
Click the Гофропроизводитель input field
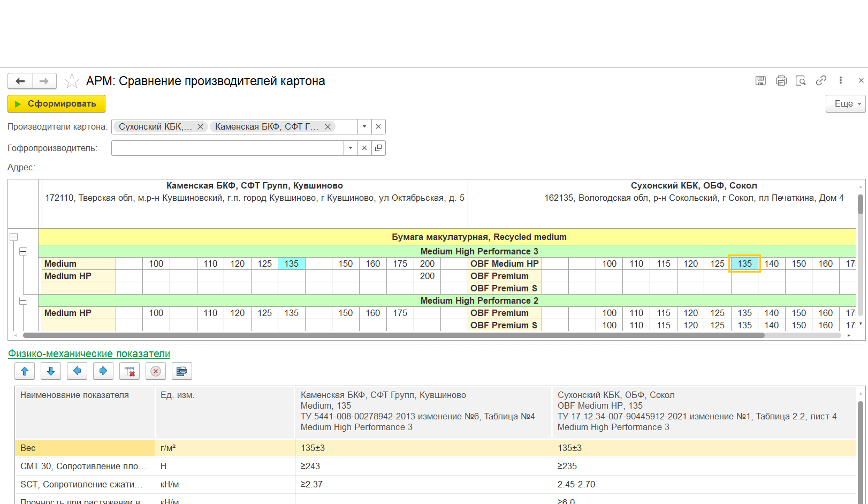click(x=227, y=148)
